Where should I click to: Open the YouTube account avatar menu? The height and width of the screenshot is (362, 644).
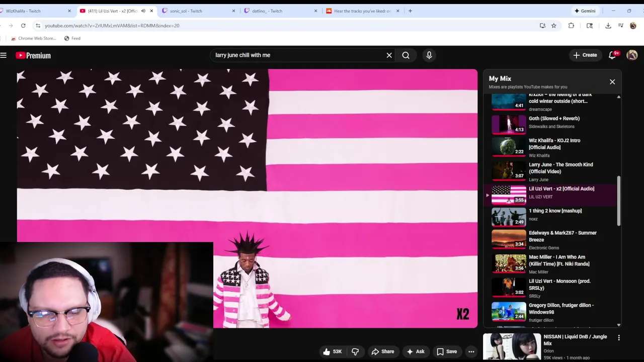click(x=632, y=55)
